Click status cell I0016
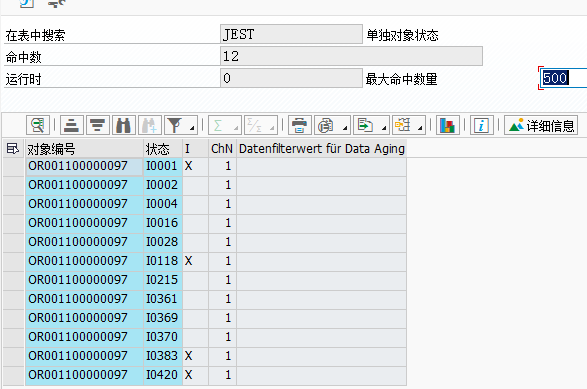Screen dimensions: 587x389 [163, 223]
